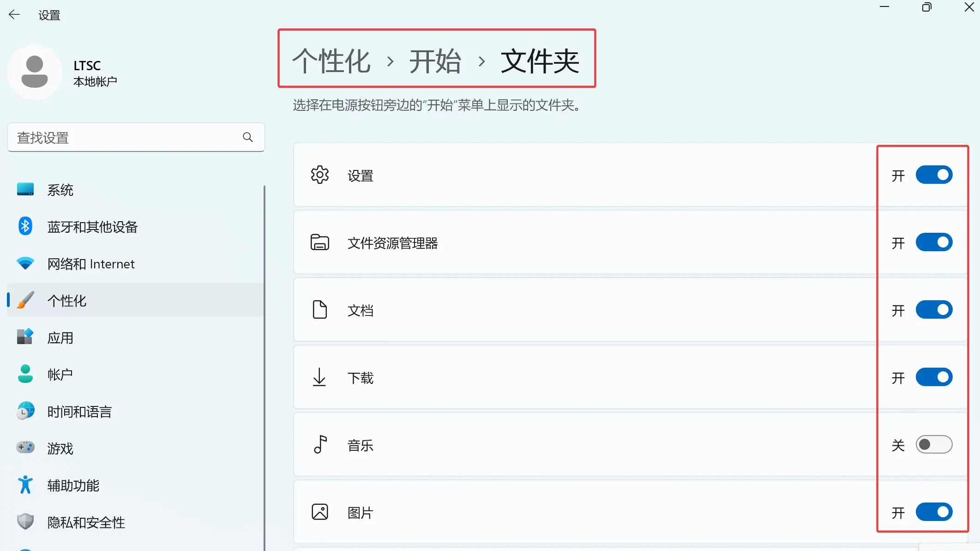
Task: Click the Documents page icon
Action: [320, 310]
